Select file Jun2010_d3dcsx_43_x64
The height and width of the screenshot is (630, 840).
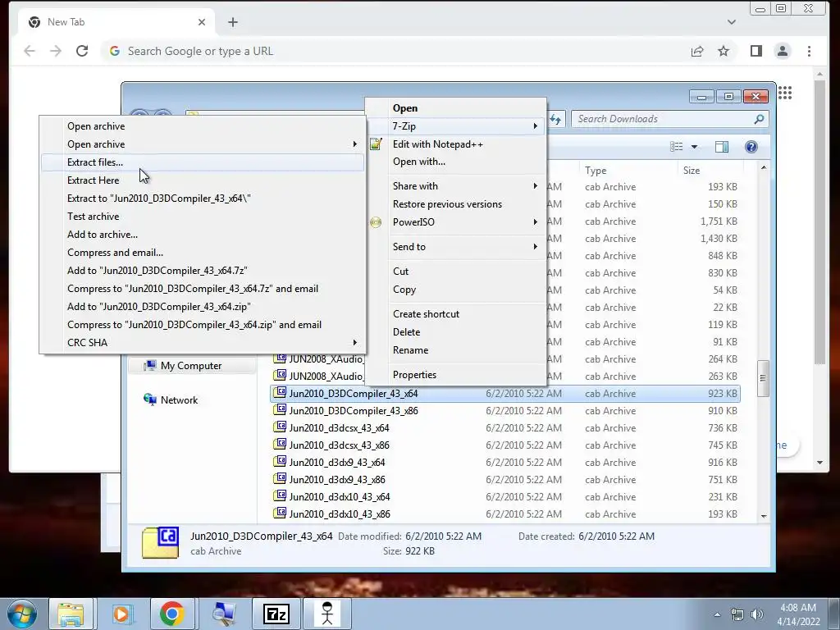(505, 428)
